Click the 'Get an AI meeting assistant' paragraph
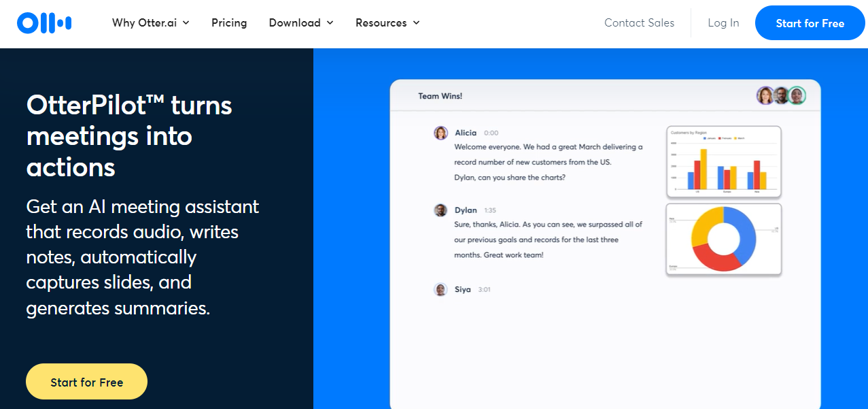Screen dimensions: 868x409 [x=143, y=257]
